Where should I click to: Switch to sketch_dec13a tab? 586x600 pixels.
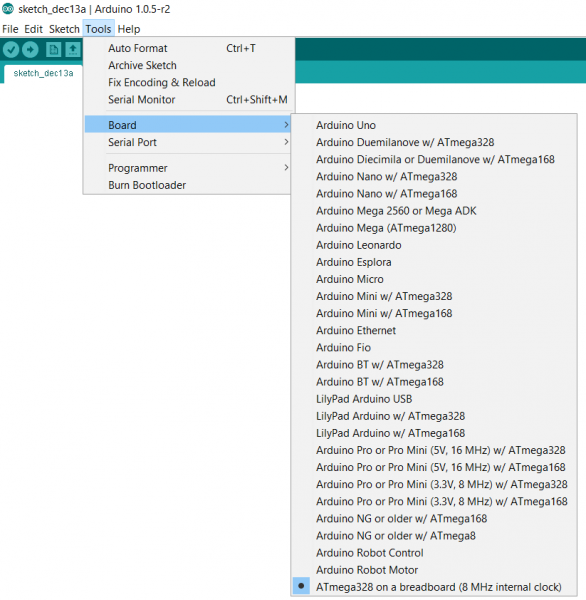pyautogui.click(x=43, y=73)
